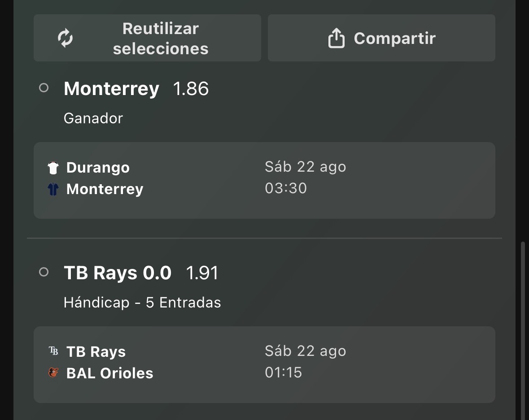Select the circle marker beside Monterrey 1.86
The width and height of the screenshot is (529, 420).
[x=44, y=88]
